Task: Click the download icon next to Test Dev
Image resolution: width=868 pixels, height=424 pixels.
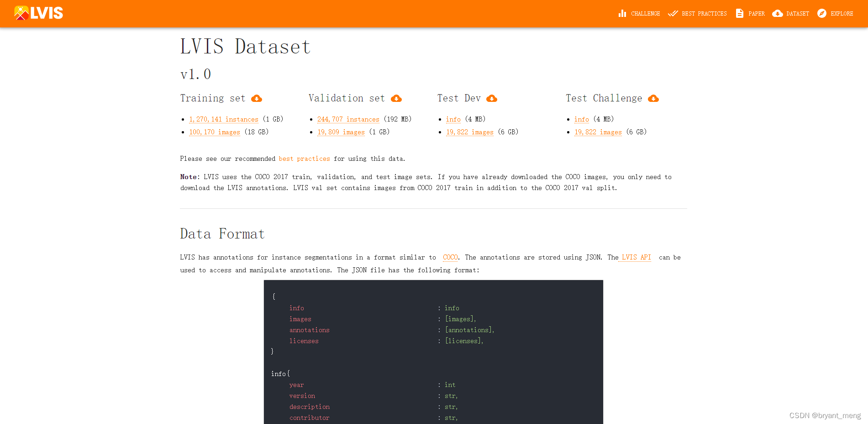Action: point(492,98)
